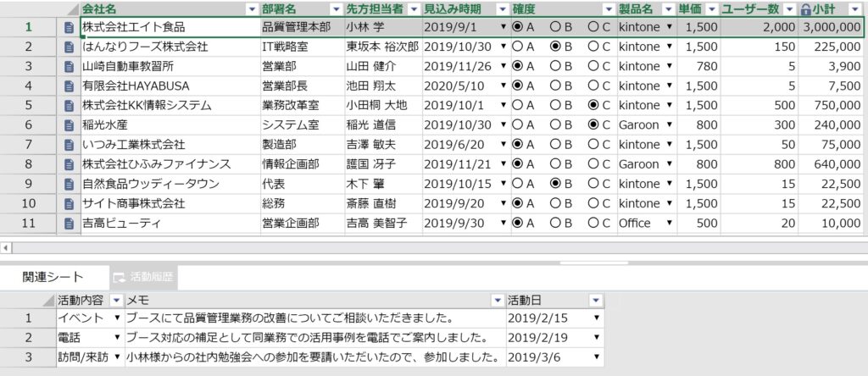
Task: Click detail icon for 有限会社HAYABUSA row
Action: click(70, 86)
